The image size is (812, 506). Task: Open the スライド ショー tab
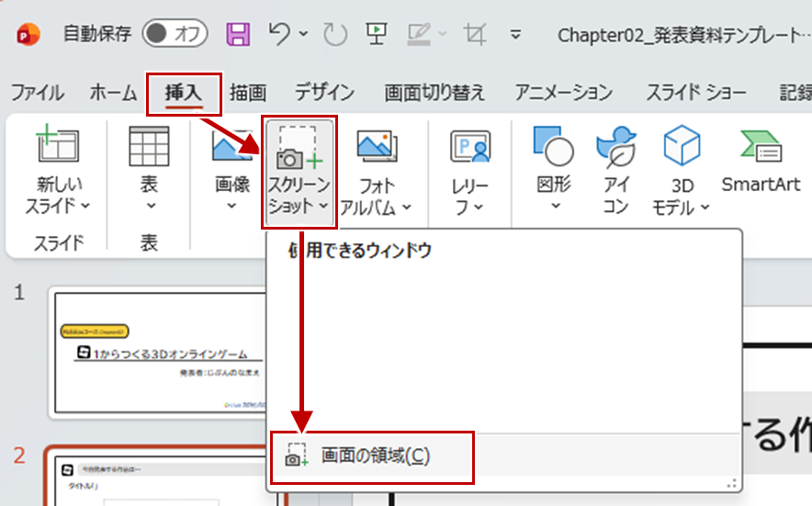click(696, 93)
